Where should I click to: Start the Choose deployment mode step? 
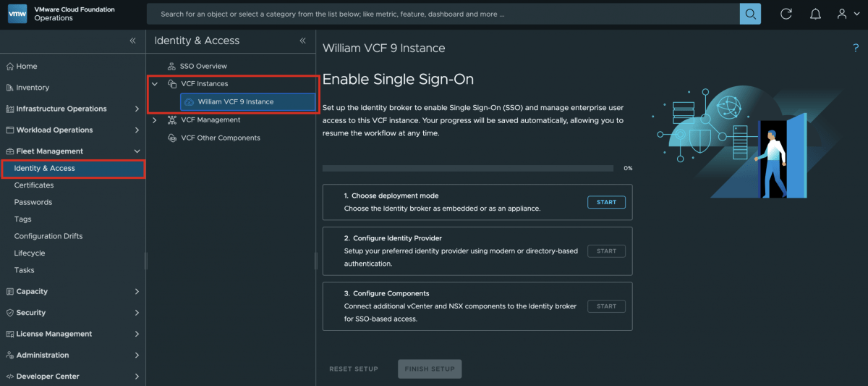[x=606, y=202]
